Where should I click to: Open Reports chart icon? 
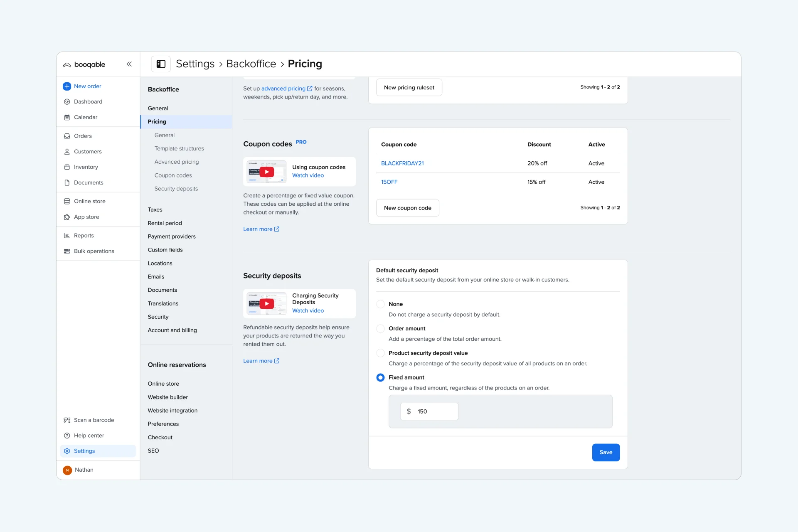(67, 236)
